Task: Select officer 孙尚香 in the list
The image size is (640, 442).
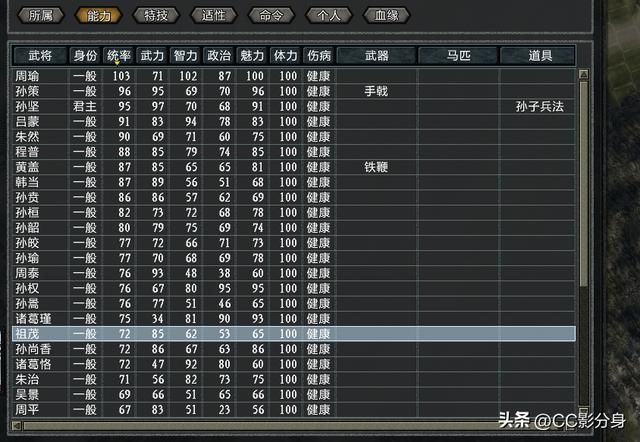Action: point(294,349)
